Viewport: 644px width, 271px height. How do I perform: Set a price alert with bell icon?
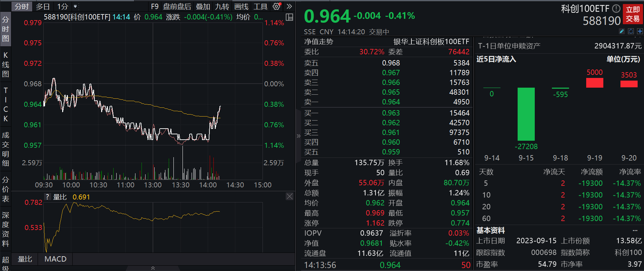pos(631,31)
